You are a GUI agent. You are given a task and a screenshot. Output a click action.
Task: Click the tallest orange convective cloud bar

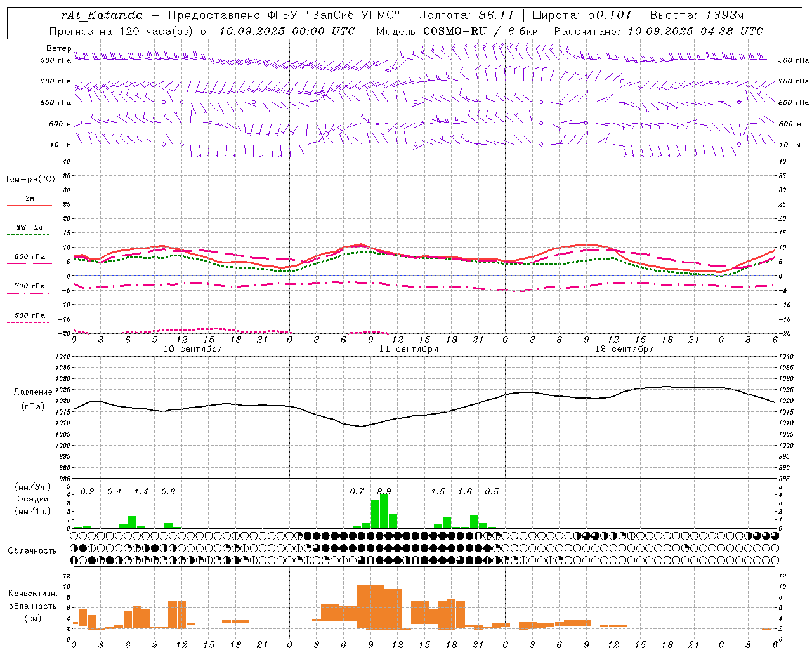click(370, 607)
